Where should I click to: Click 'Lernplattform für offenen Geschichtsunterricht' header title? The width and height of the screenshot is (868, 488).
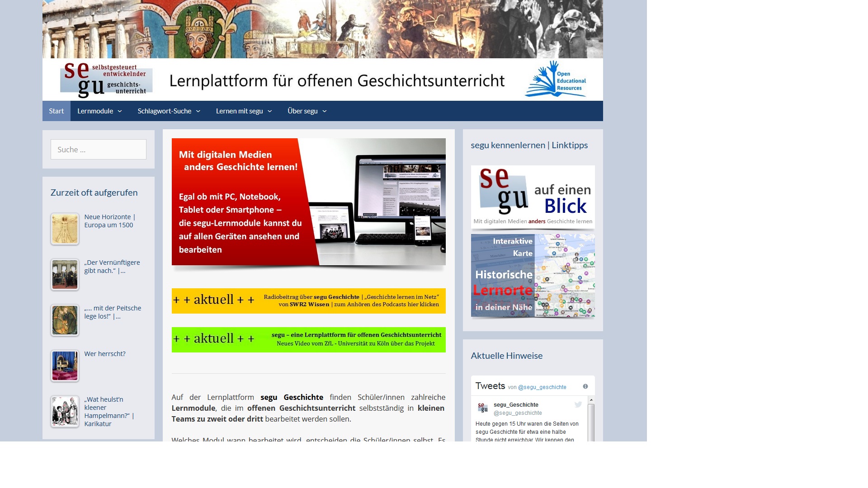coord(337,81)
